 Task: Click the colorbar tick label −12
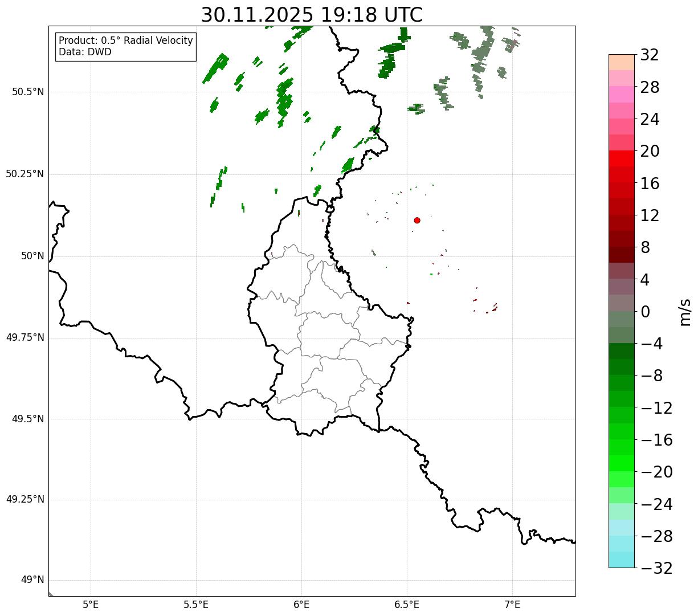[x=656, y=408]
